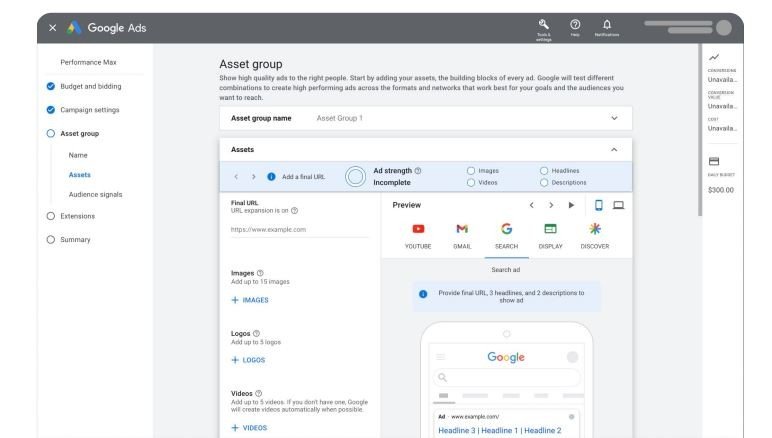Click the Performance Max heading
This screenshot has width=772, height=438.
tap(88, 63)
